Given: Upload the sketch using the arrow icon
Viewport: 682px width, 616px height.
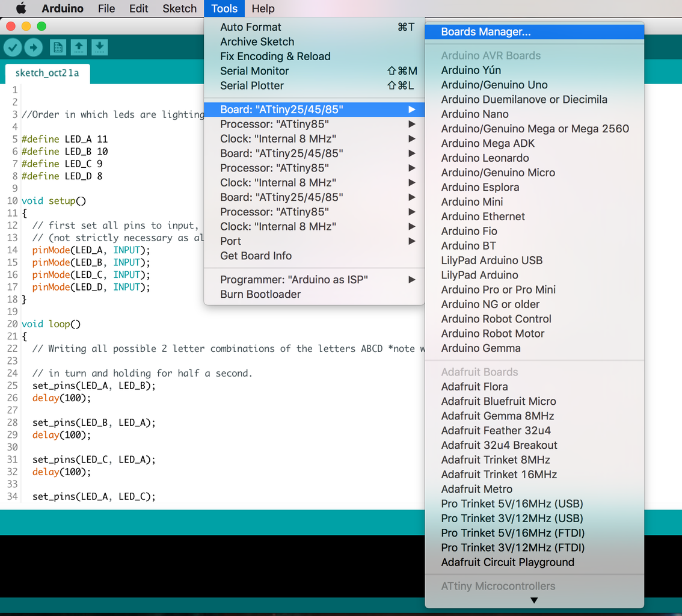Looking at the screenshot, I should pyautogui.click(x=34, y=47).
